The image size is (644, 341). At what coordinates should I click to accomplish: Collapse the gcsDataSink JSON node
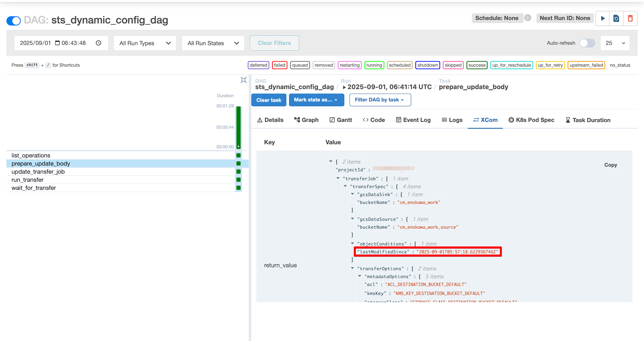coord(353,194)
